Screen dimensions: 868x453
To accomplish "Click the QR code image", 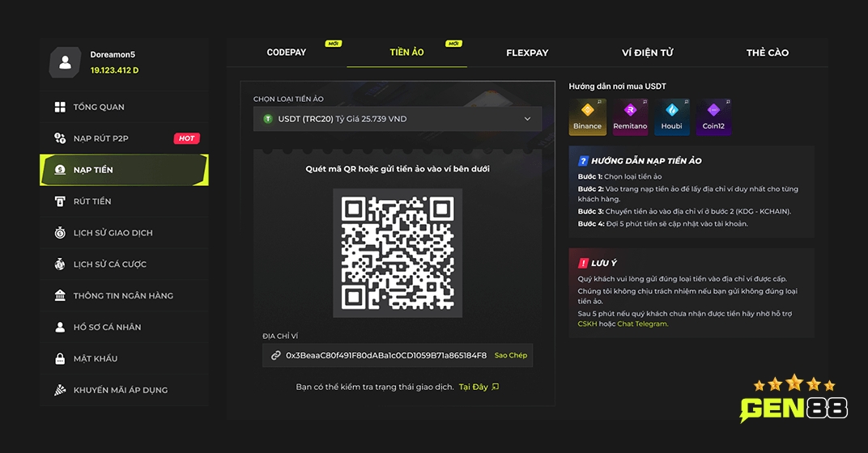I will point(398,253).
